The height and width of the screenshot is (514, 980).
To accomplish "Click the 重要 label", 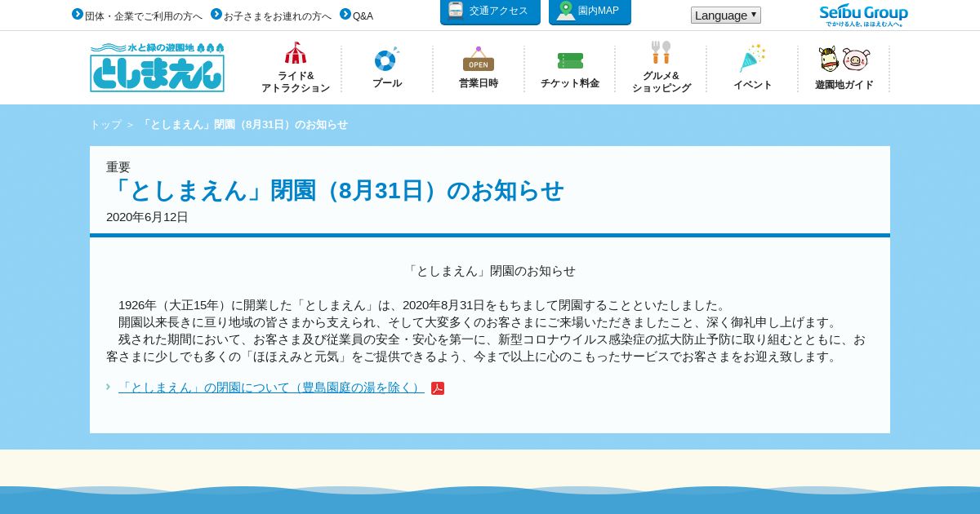I will (118, 166).
